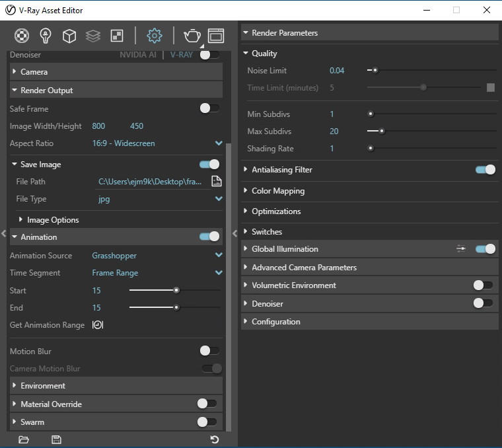The width and height of the screenshot is (502, 448).
Task: Expand the Configuration section
Action: tap(370, 322)
